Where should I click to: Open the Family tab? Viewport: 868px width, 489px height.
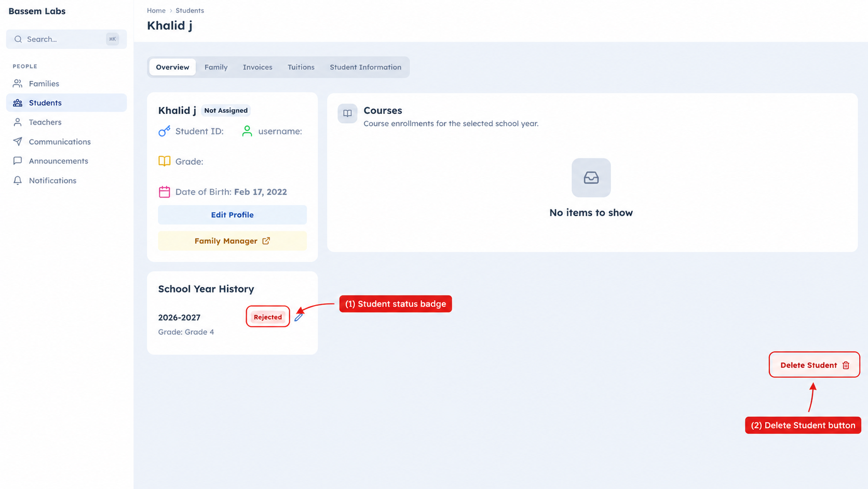(216, 67)
